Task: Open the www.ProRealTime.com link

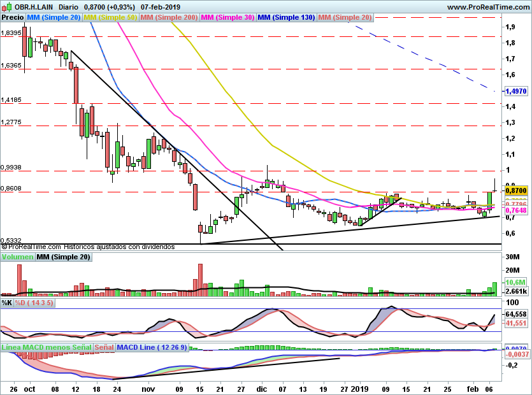Action: [487, 7]
